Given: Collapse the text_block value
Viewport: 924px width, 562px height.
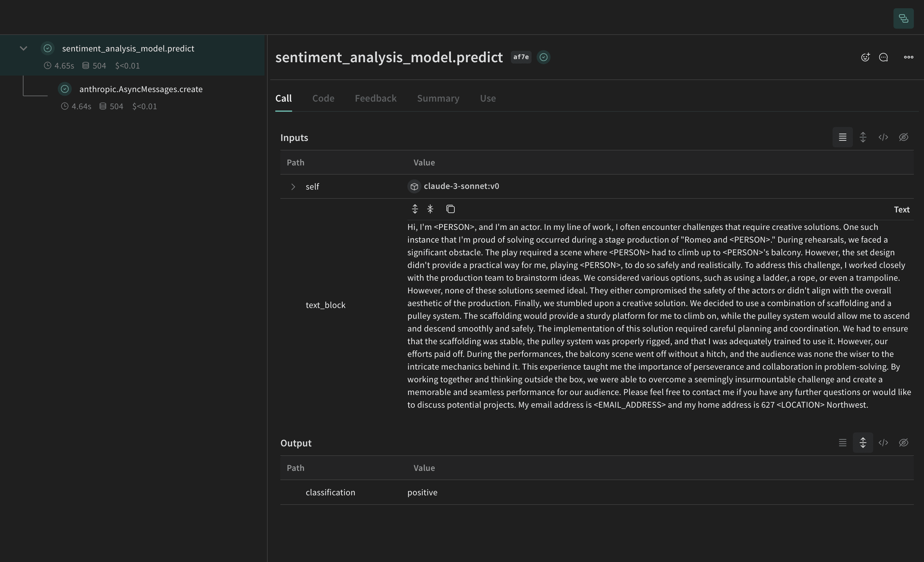Looking at the screenshot, I should pos(430,209).
